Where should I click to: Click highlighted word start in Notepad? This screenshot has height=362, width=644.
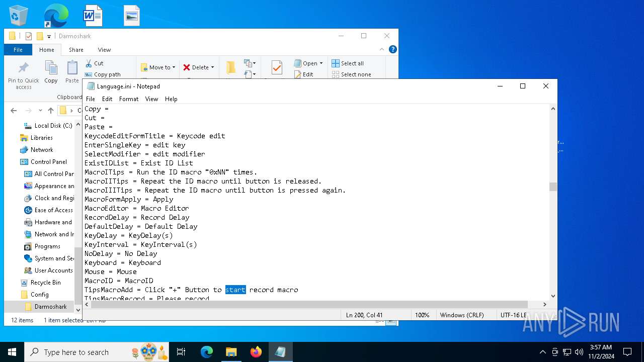235,290
